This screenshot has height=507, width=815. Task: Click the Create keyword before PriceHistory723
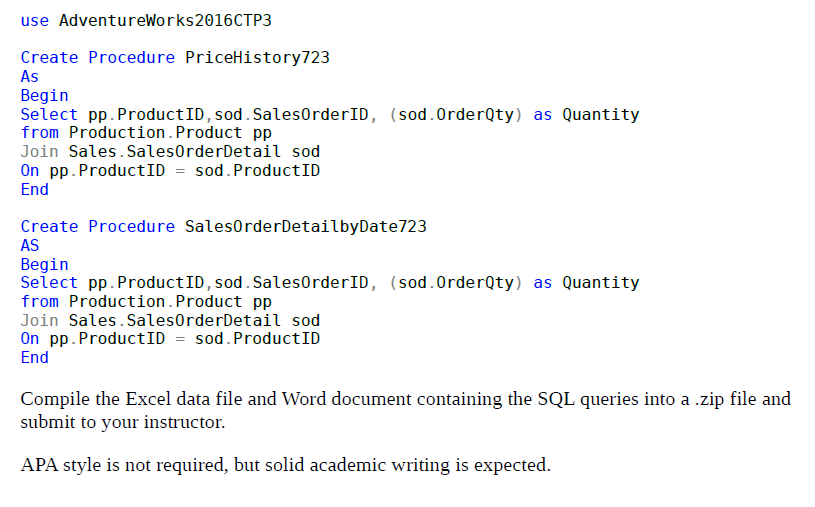[49, 57]
